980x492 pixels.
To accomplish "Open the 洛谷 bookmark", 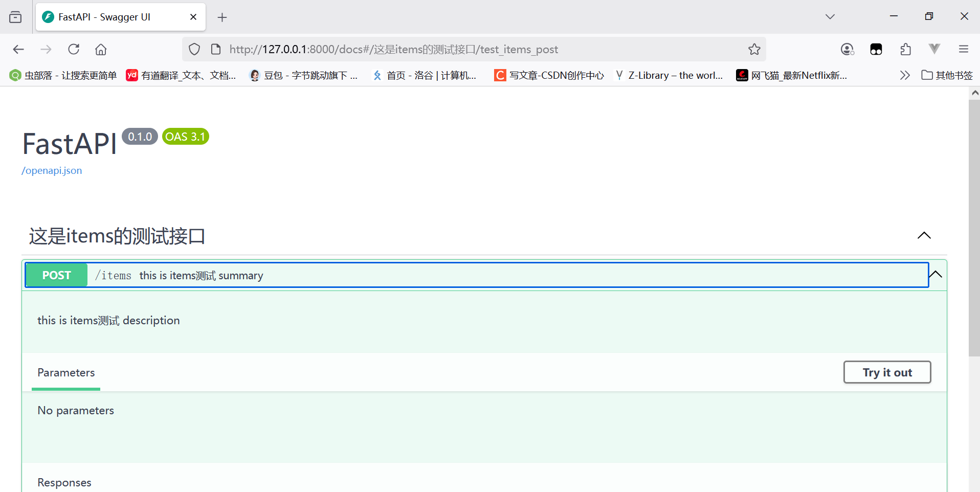I will click(424, 75).
